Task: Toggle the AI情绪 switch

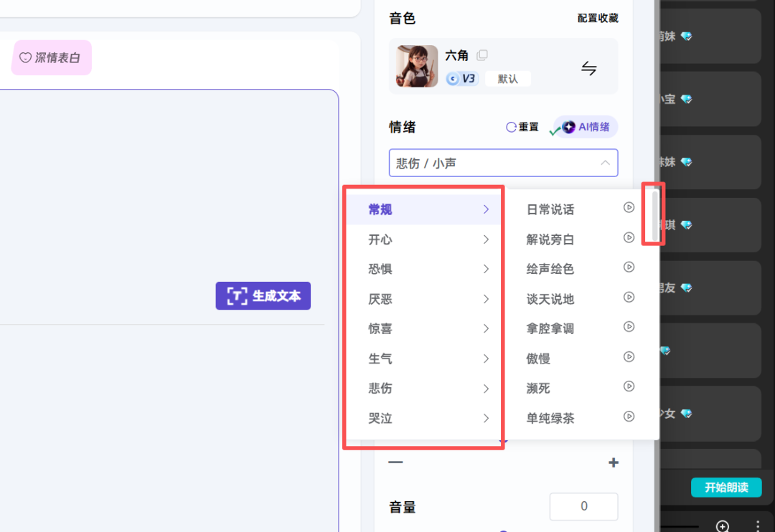Action: click(585, 126)
